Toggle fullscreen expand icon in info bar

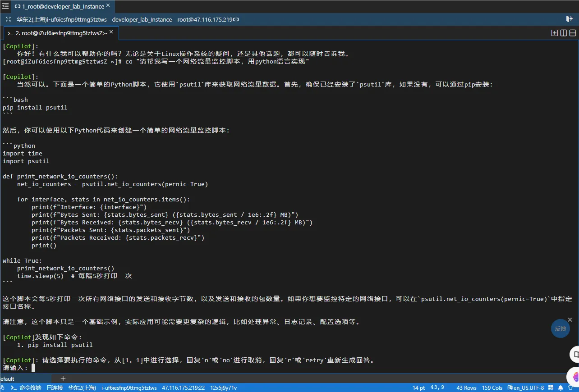click(x=9, y=19)
